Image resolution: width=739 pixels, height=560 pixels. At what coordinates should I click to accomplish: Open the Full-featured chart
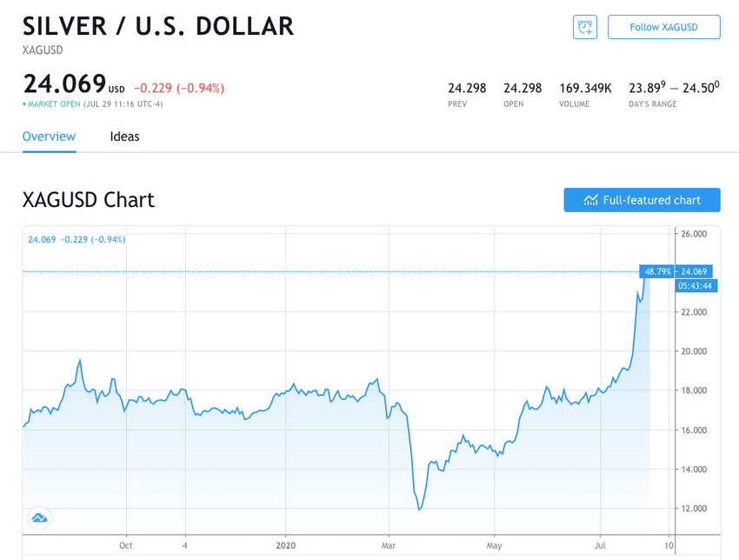642,200
